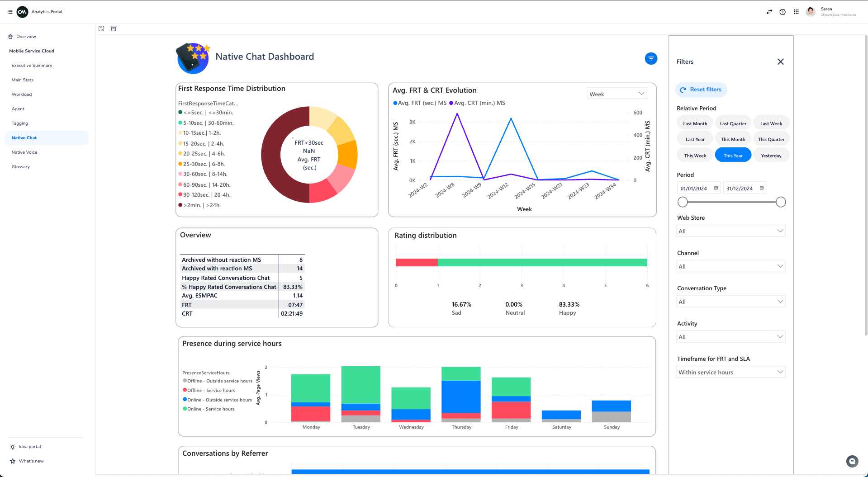Click the save dashboard icon
Screen dimensions: 868x477
tap(101, 28)
